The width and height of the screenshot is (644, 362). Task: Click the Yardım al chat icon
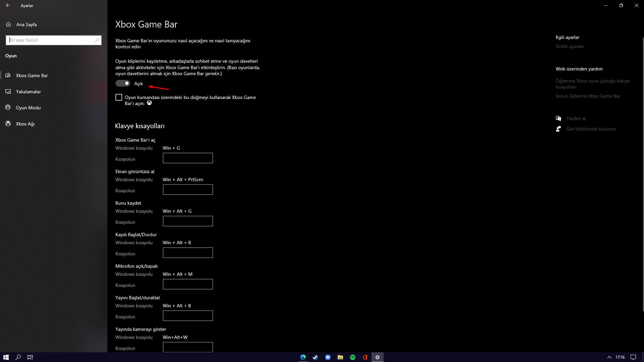tap(558, 118)
